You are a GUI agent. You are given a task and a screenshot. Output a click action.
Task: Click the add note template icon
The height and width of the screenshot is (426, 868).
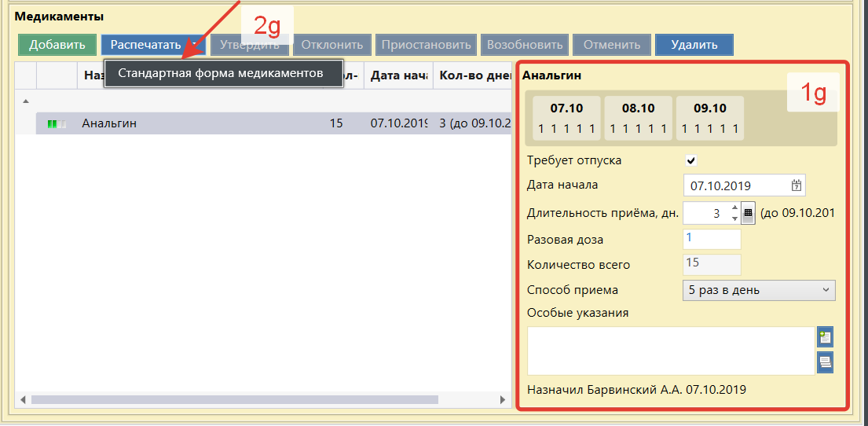[x=825, y=337]
